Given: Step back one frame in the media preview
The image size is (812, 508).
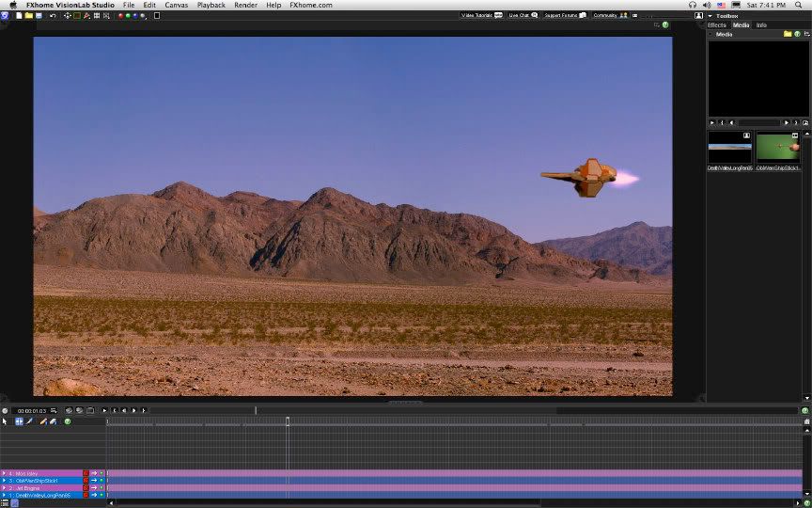Looking at the screenshot, I should [732, 123].
